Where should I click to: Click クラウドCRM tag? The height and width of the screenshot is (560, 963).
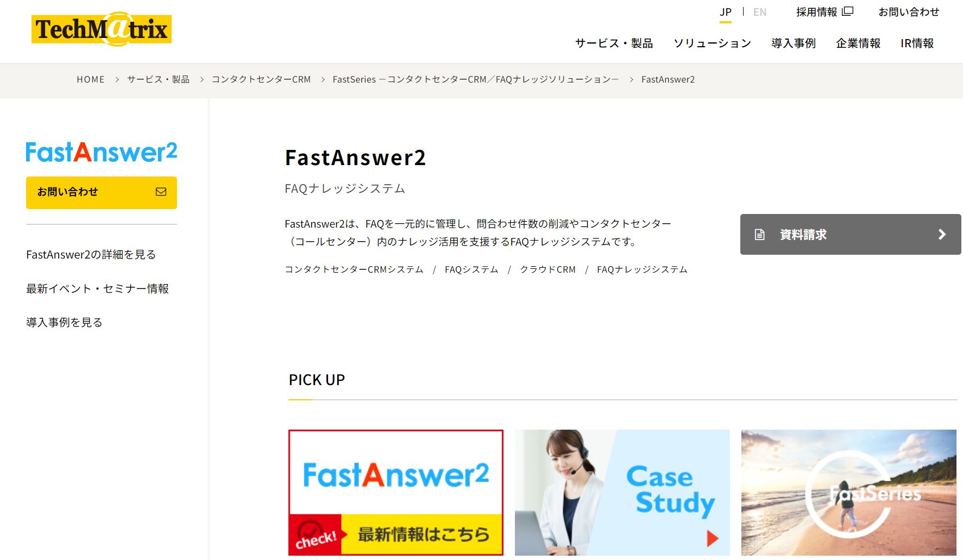click(x=548, y=269)
